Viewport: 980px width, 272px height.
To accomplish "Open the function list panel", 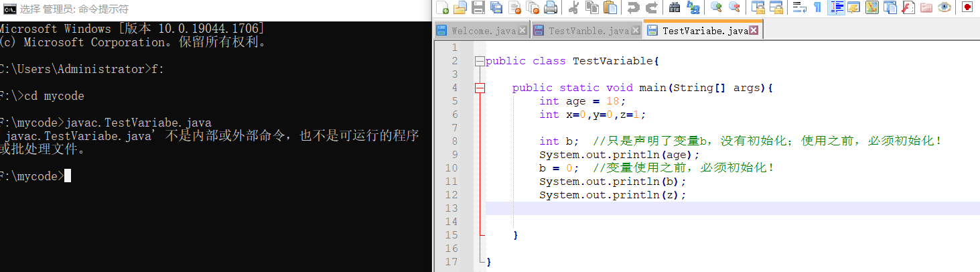I will [x=908, y=7].
